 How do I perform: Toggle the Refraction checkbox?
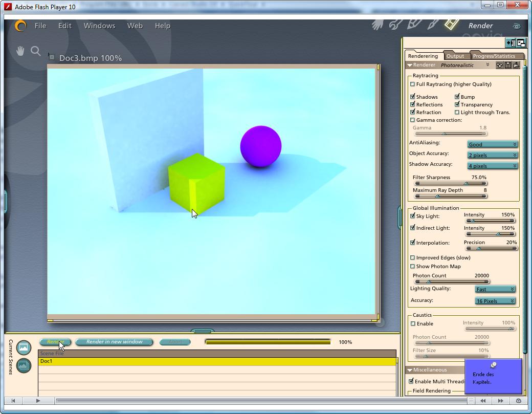tap(413, 112)
